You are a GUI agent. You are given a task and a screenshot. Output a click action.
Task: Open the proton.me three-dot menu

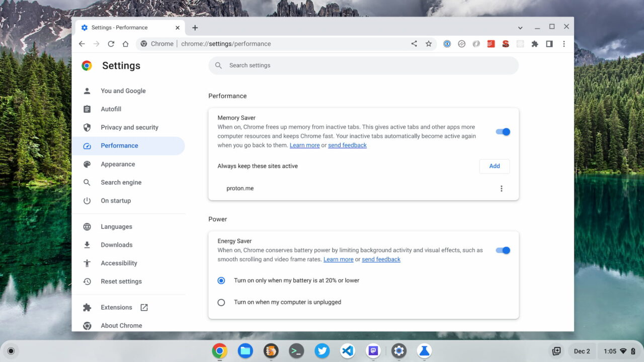[501, 188]
